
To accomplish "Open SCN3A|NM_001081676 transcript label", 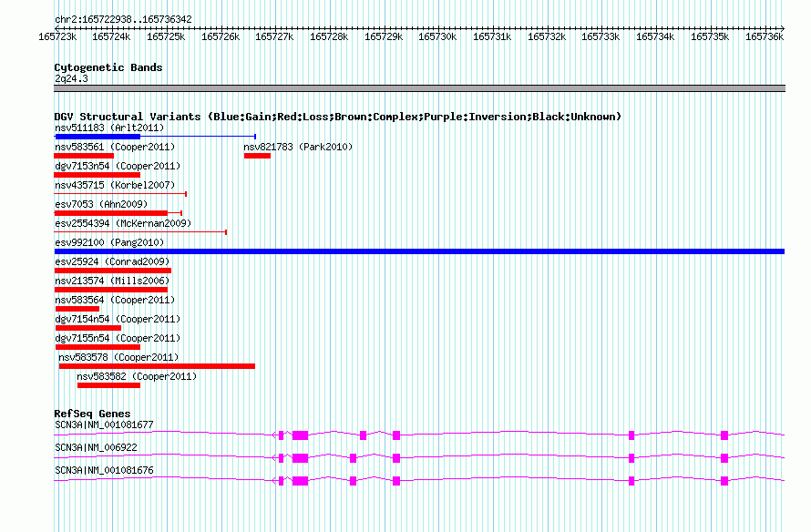I will point(104,470).
